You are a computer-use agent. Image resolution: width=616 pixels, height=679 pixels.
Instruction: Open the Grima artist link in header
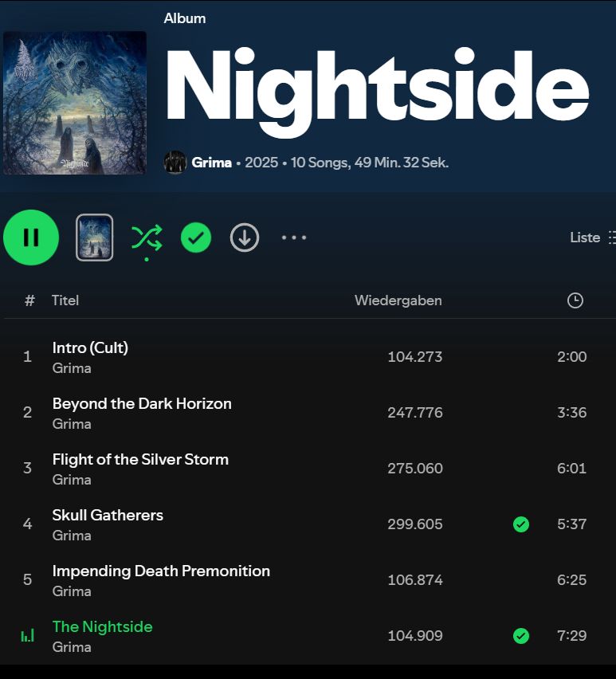click(211, 163)
